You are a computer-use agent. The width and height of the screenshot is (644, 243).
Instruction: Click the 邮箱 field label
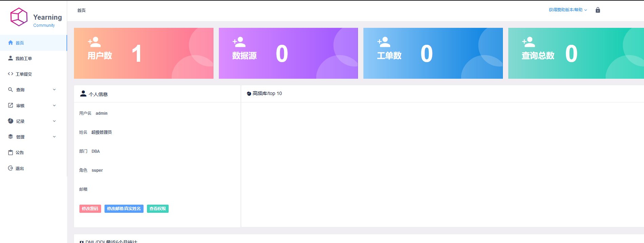(83, 189)
